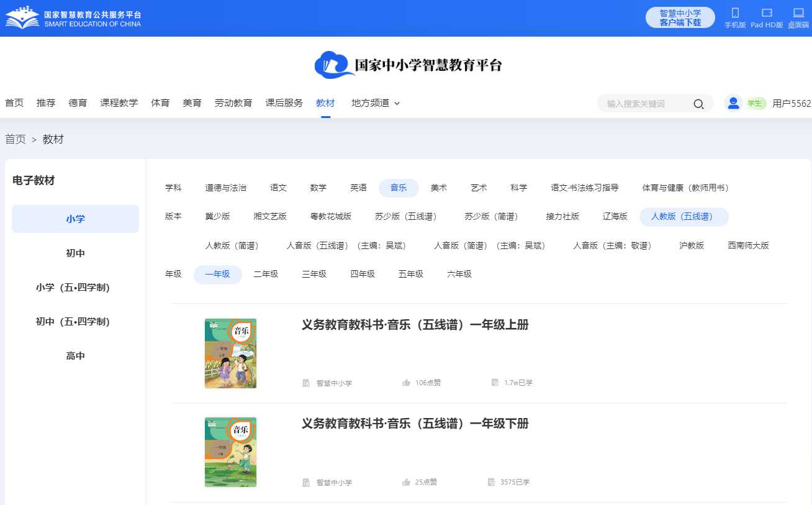Open title 义务教育教科书·音乐（五线谱）一年级上册

[415, 325]
